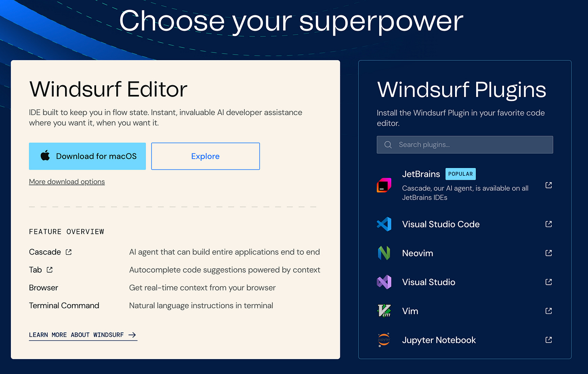This screenshot has width=588, height=374.
Task: Click the JetBrains logo icon
Action: coord(384,185)
